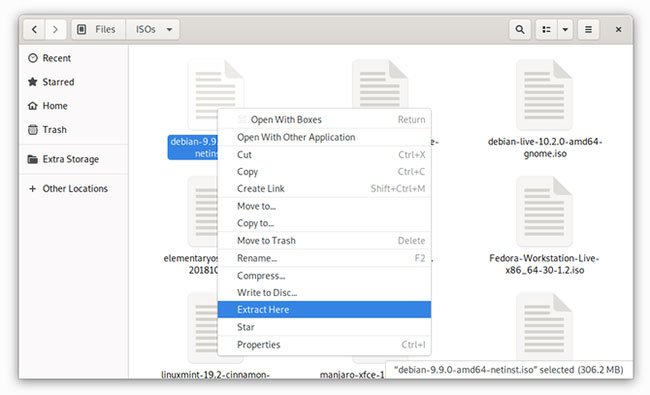Screen dimensions: 650x395
Task: Toggle list view icon in toolbar
Action: [546, 29]
